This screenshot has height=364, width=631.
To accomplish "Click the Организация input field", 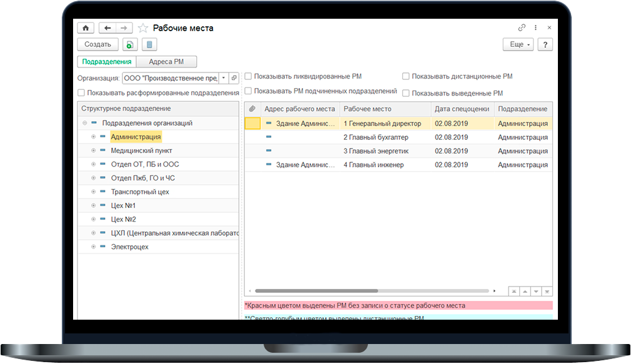I will pos(170,78).
